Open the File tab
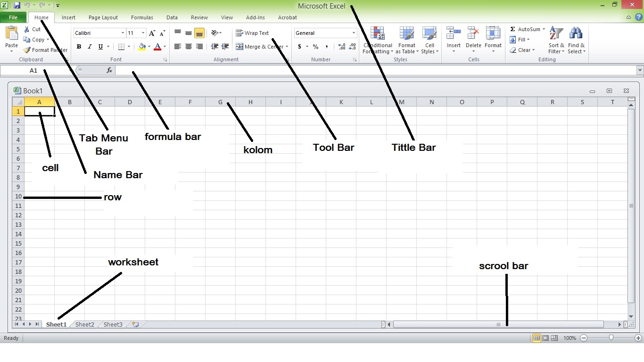This screenshot has width=644, height=362. [13, 17]
